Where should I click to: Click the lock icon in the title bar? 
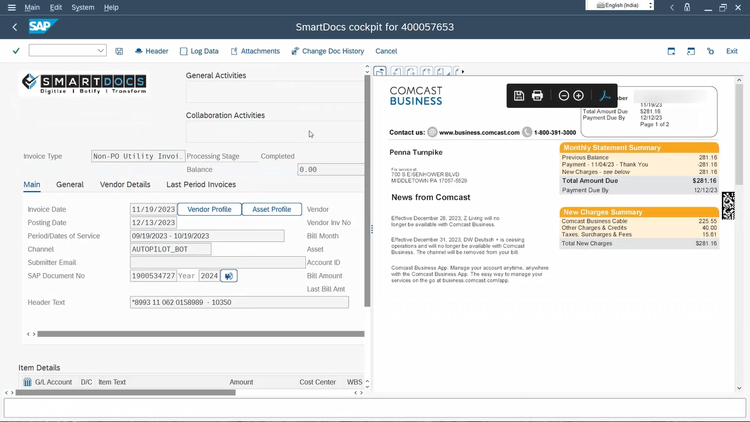pyautogui.click(x=687, y=7)
